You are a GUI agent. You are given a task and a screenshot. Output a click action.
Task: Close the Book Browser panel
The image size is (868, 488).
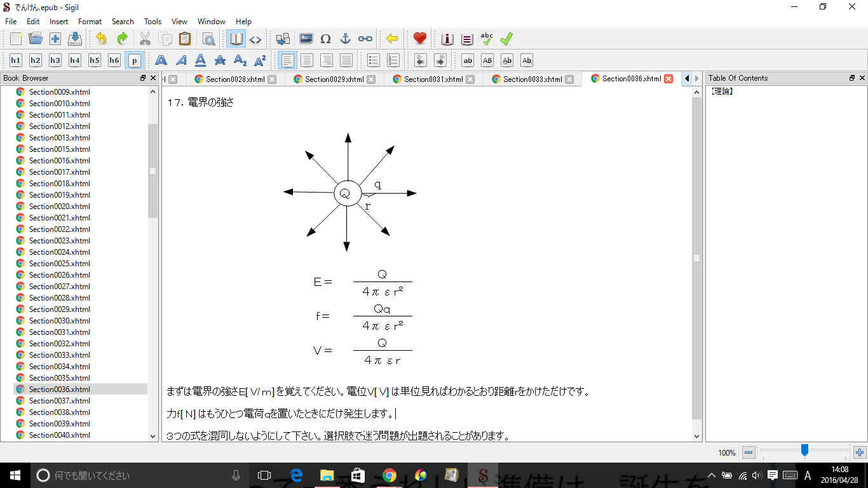click(x=153, y=78)
